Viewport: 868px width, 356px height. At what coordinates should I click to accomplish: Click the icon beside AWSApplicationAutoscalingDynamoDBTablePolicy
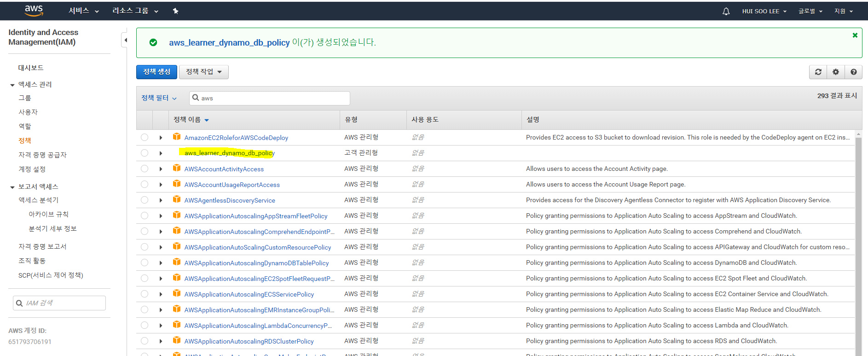click(177, 262)
